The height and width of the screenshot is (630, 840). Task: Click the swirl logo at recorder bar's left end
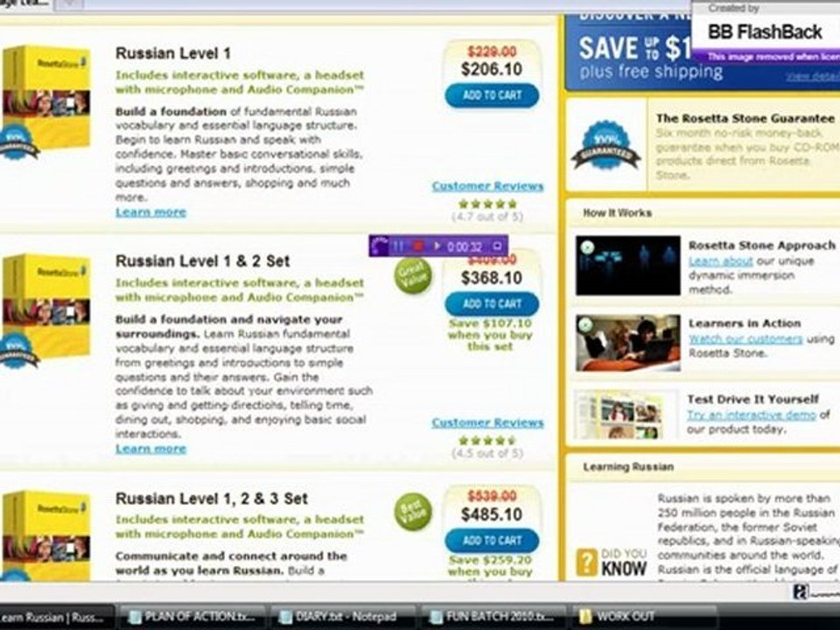[x=380, y=247]
